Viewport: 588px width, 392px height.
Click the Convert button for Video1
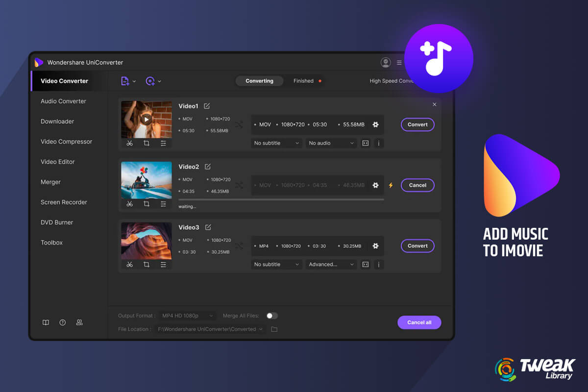point(417,124)
